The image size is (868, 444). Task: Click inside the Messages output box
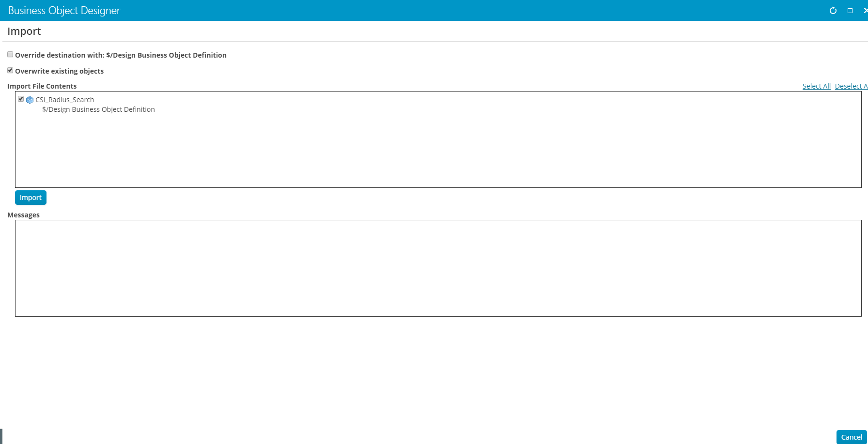pos(438,268)
